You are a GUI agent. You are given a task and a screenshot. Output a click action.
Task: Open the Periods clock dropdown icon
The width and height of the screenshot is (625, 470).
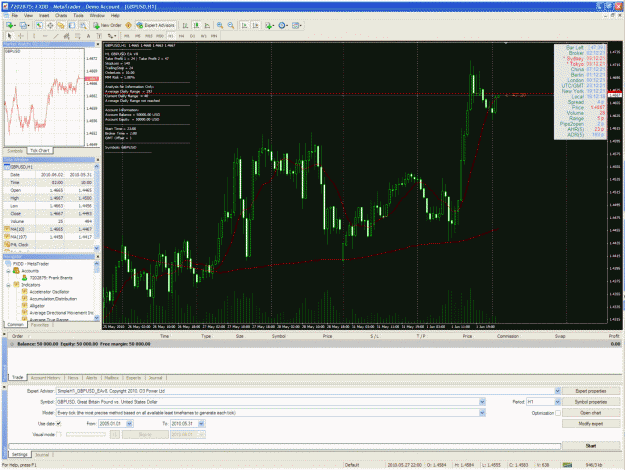(283, 26)
